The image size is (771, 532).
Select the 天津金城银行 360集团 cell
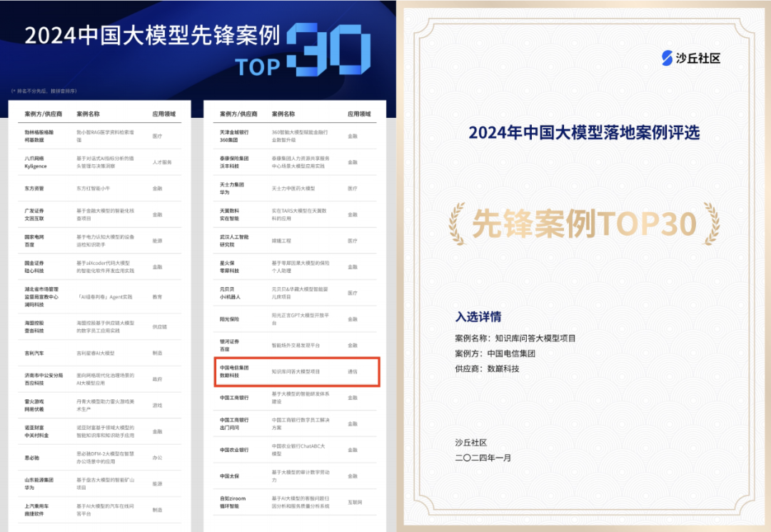[234, 136]
